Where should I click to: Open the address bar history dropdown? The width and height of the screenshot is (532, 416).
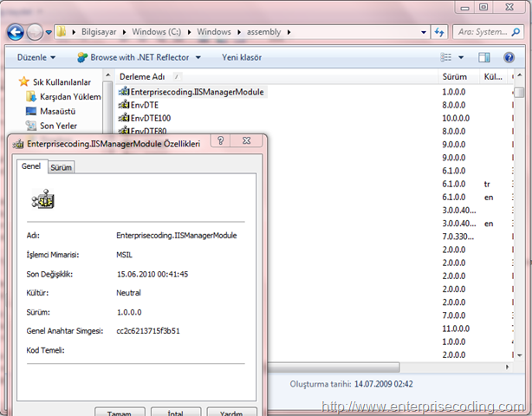424,33
